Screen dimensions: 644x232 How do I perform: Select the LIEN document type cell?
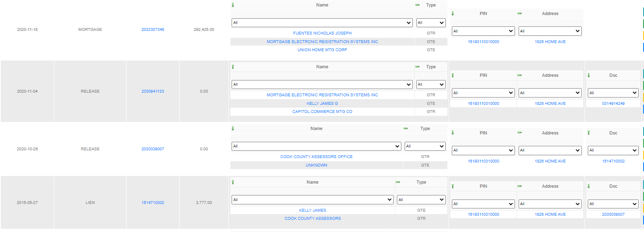pyautogui.click(x=90, y=203)
